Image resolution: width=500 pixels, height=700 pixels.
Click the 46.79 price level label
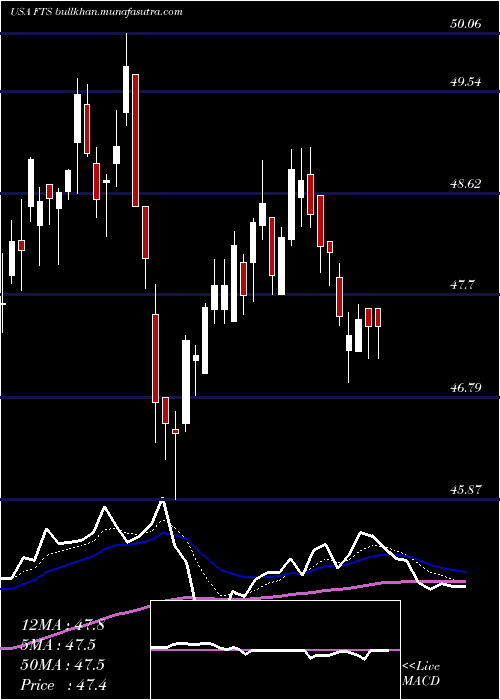click(466, 388)
